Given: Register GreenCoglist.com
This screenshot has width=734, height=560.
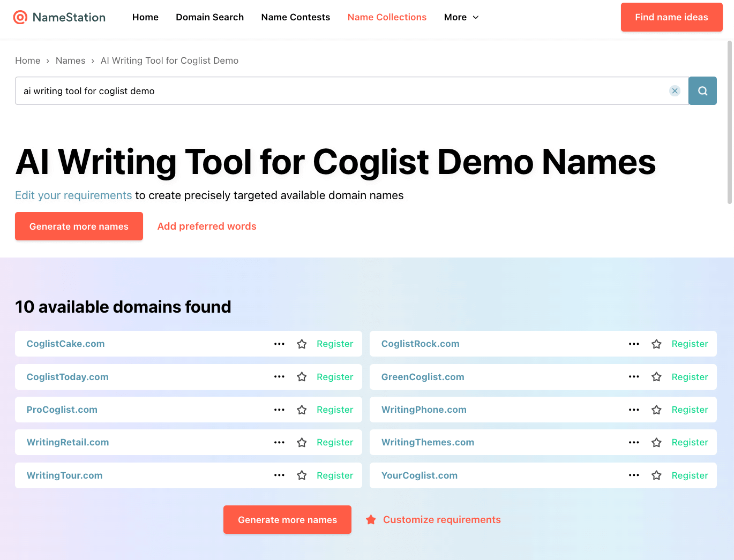Looking at the screenshot, I should pos(690,377).
